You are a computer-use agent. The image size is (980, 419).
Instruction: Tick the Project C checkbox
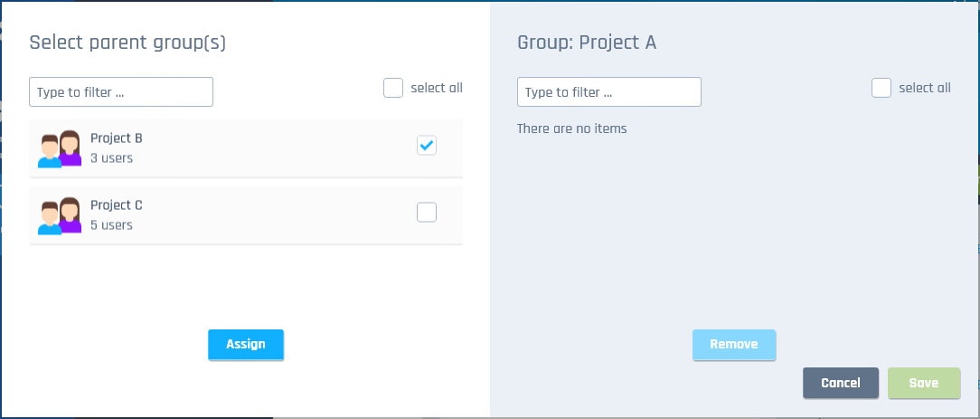tap(427, 212)
